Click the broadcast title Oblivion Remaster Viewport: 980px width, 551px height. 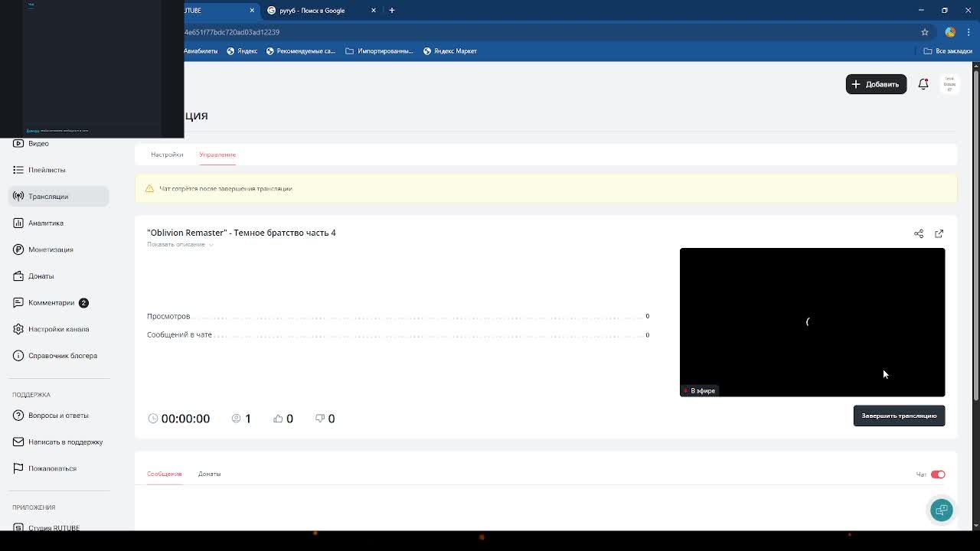(241, 233)
